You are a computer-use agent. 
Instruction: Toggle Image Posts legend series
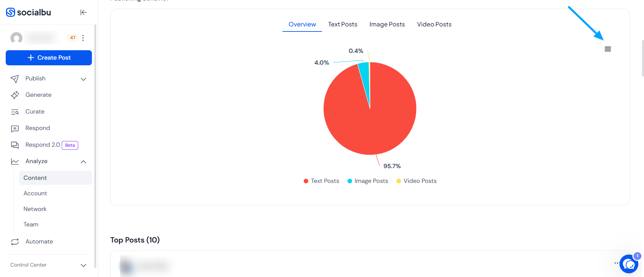click(368, 181)
